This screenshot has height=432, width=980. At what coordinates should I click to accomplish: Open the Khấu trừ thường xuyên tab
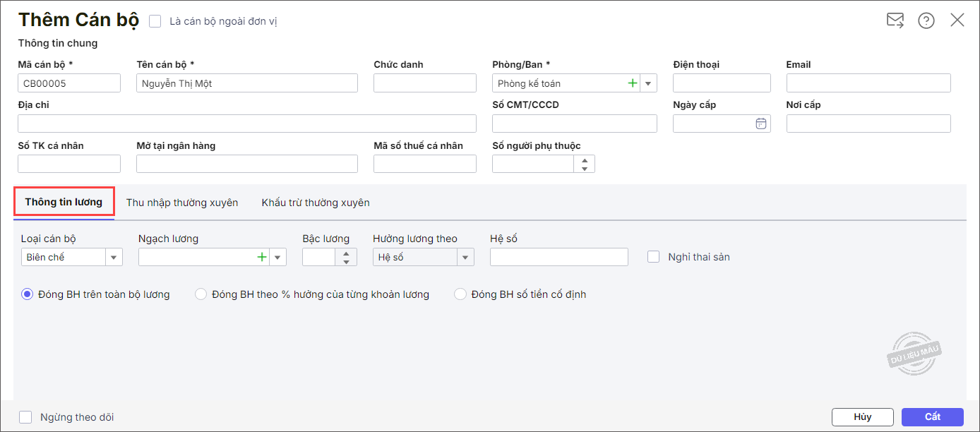316,203
